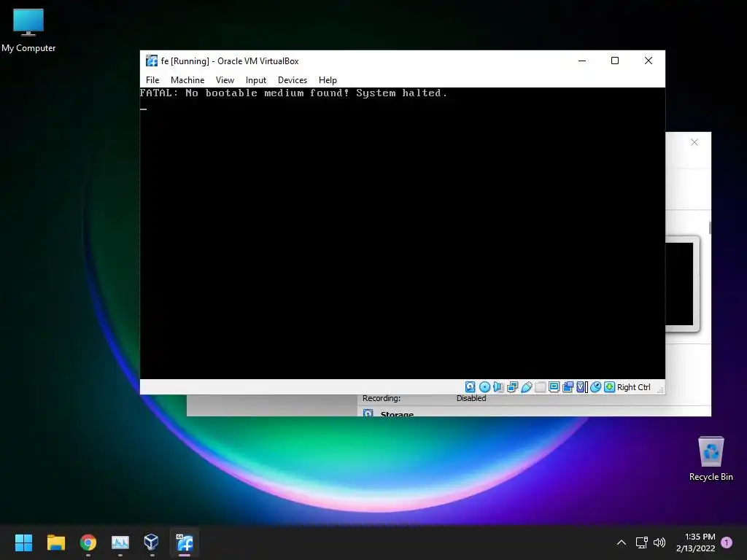Viewport: 747px width, 560px height.
Task: Click the Disabled recording value in Manager
Action: coord(471,398)
